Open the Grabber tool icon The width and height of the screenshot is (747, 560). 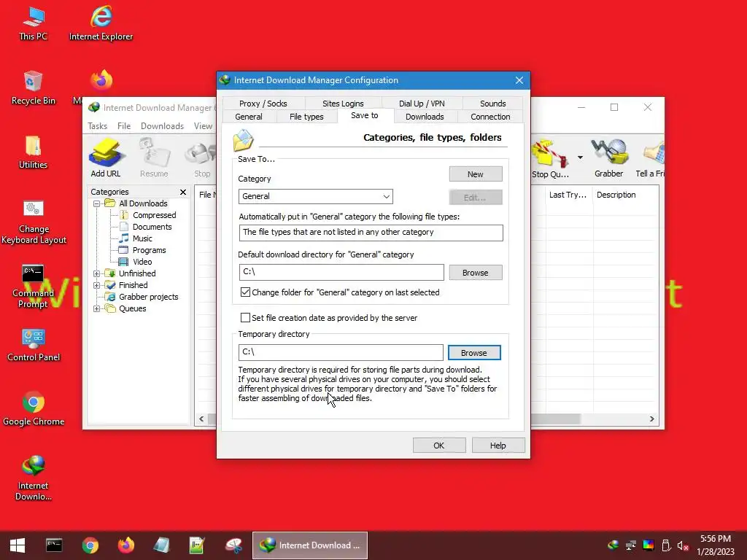click(609, 158)
